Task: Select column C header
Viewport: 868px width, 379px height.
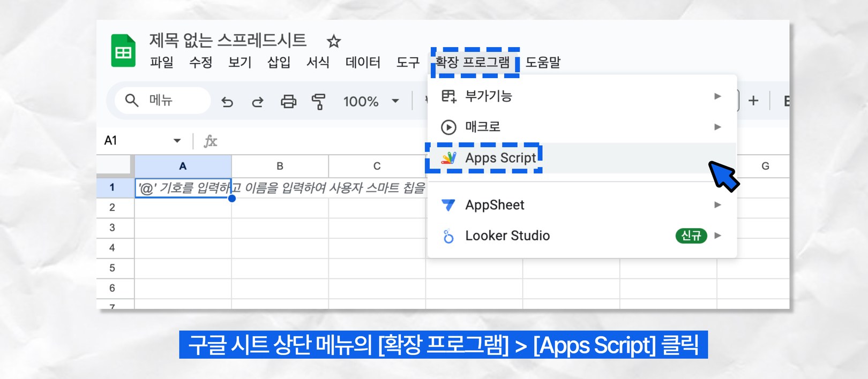Action: tap(377, 166)
